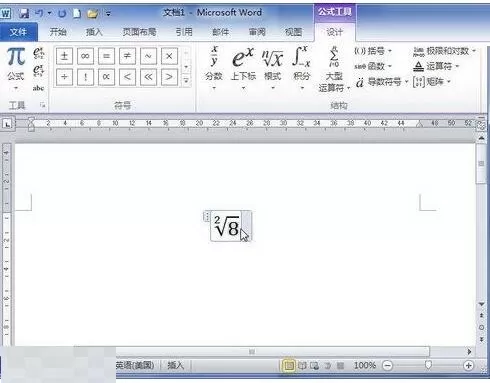
Task: Insert the tilde symbol
Action: (148, 56)
